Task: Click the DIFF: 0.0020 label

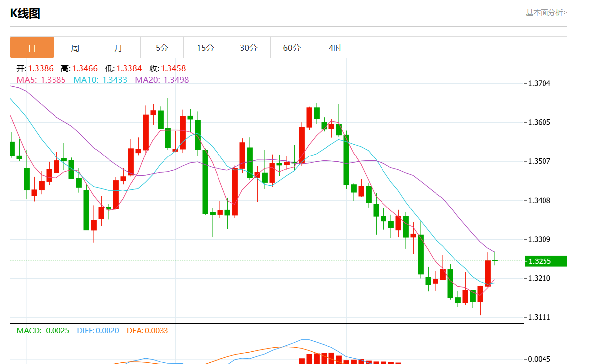Action: pos(98,330)
